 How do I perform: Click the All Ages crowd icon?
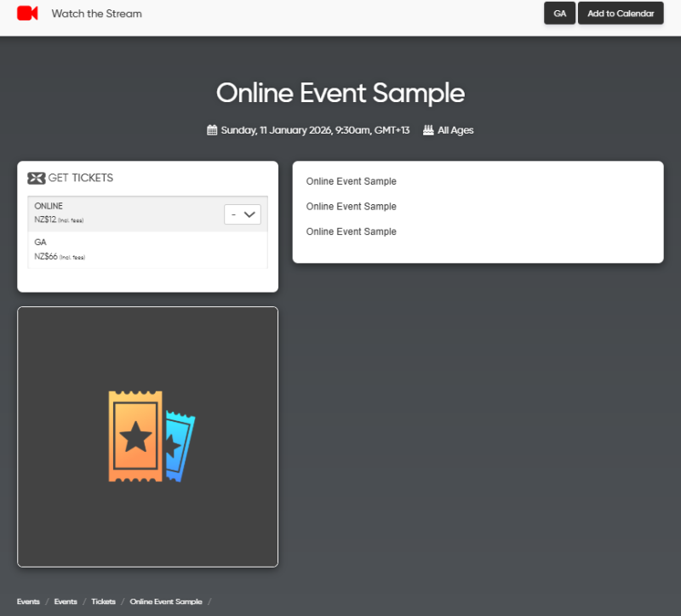click(x=428, y=130)
